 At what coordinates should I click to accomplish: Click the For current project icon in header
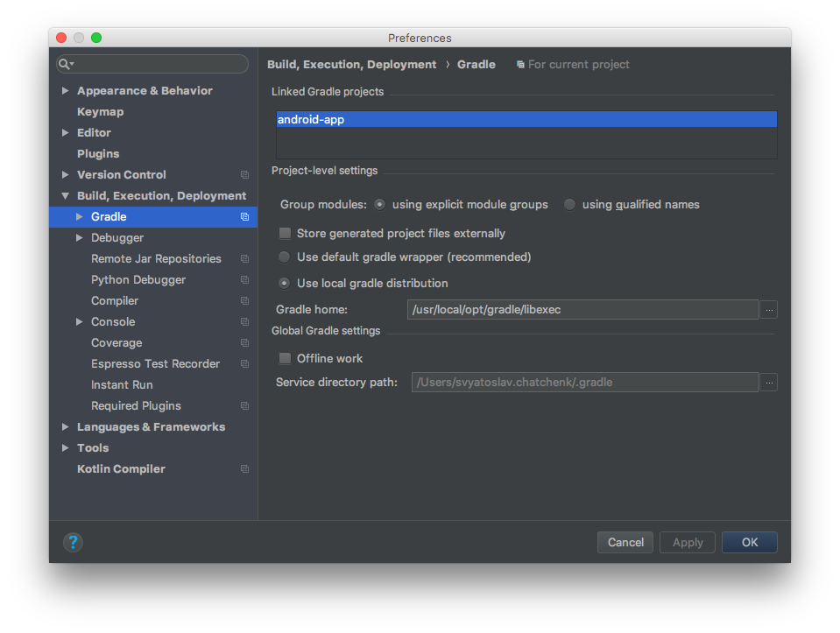tap(523, 64)
